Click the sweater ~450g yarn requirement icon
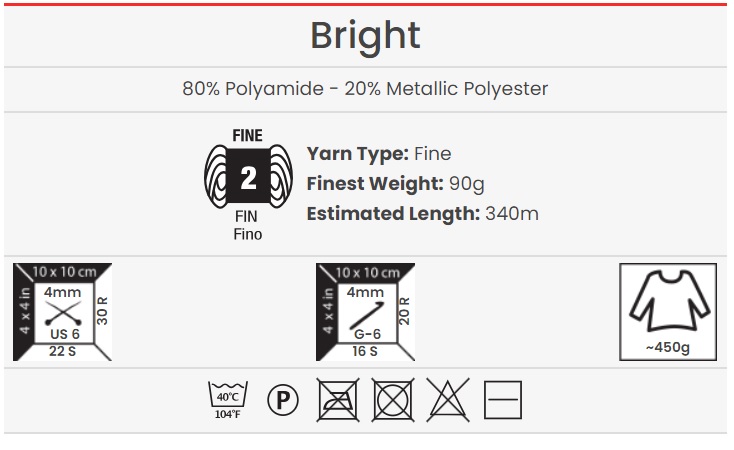 click(668, 311)
